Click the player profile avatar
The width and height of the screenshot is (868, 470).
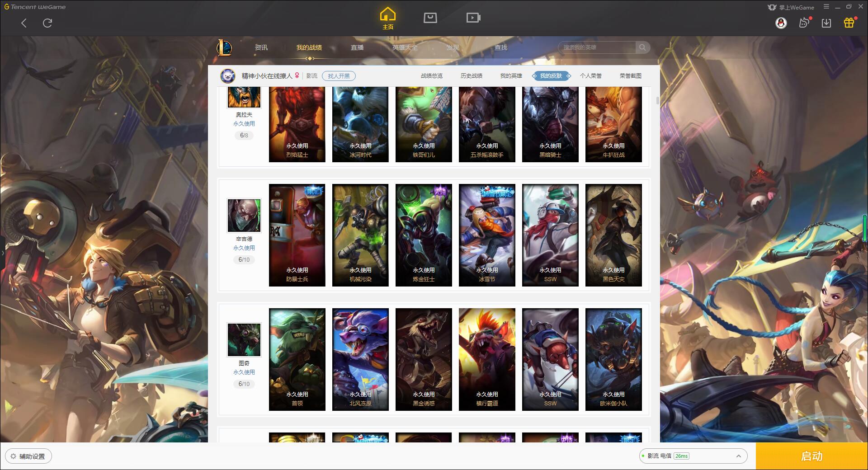click(x=228, y=76)
